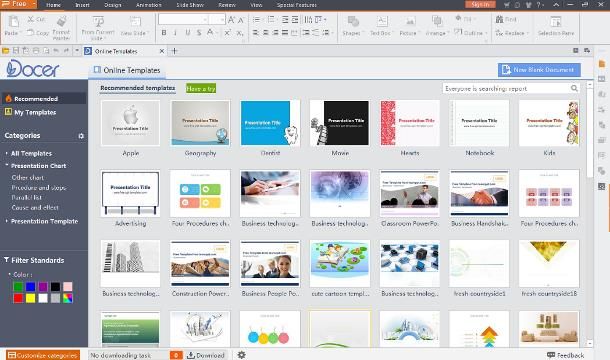Add a new tab with plus icon
The image size is (610, 360).
click(174, 51)
